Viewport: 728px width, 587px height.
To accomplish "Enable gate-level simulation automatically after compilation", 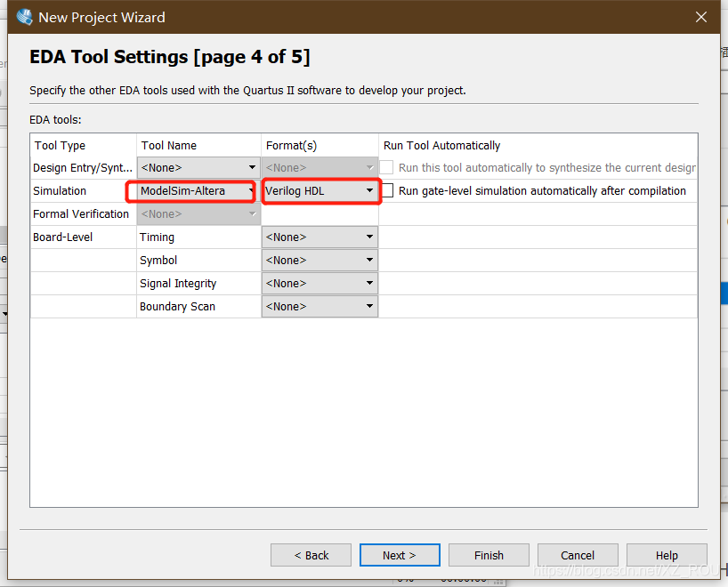I will (x=387, y=190).
